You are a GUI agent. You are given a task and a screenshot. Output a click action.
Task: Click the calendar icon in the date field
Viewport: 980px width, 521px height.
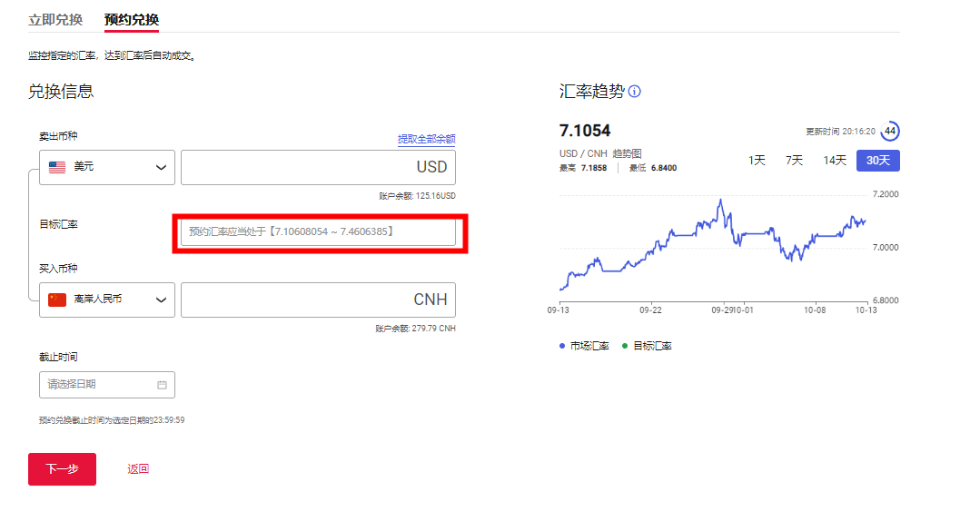(x=162, y=385)
